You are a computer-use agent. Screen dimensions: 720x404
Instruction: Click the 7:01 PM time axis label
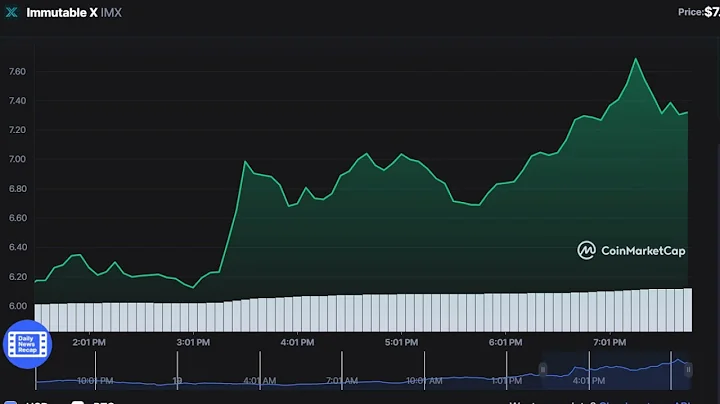pyautogui.click(x=610, y=342)
